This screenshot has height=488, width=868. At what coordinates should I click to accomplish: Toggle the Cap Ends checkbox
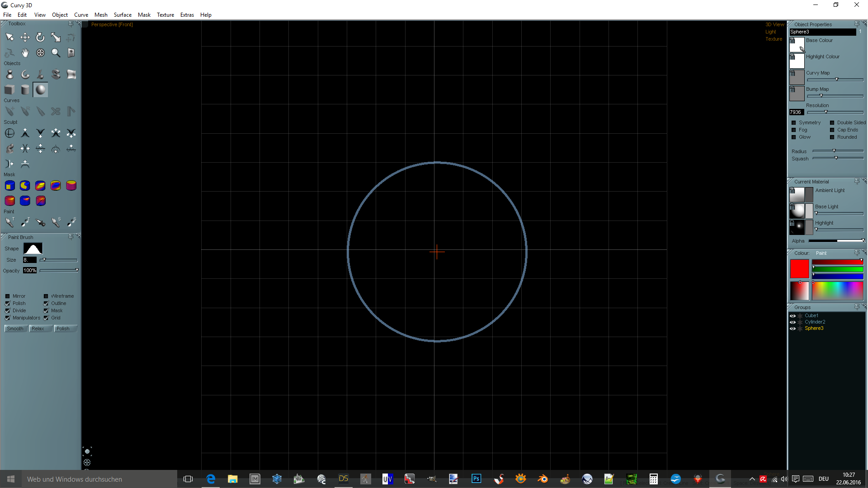(832, 130)
